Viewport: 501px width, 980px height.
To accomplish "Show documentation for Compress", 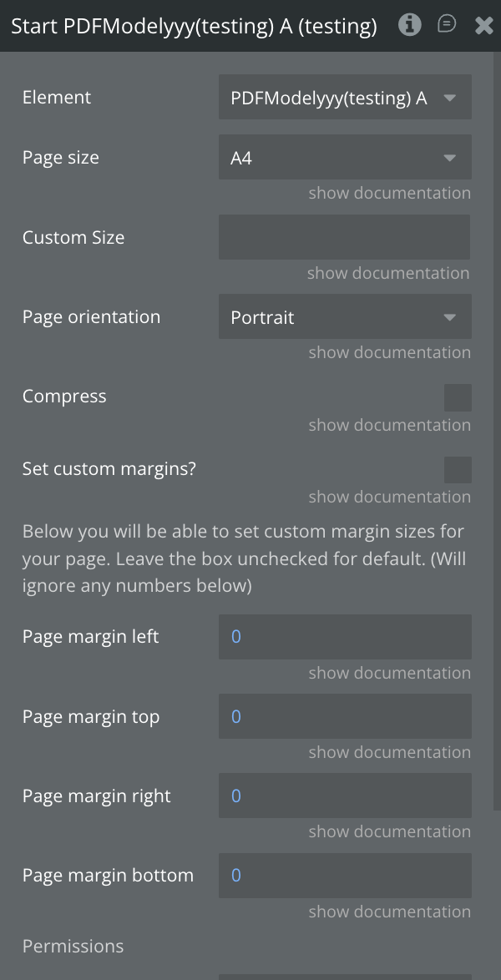I will coord(389,426).
